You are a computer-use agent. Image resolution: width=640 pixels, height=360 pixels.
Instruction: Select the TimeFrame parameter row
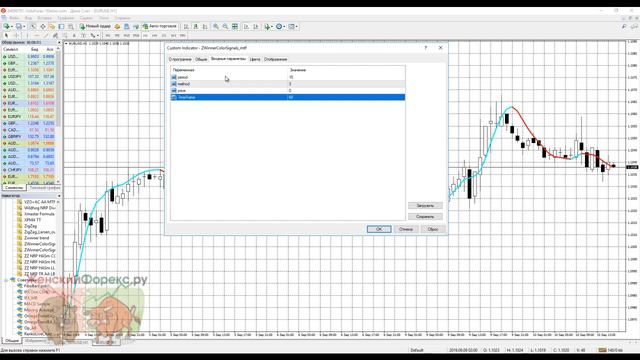click(288, 97)
